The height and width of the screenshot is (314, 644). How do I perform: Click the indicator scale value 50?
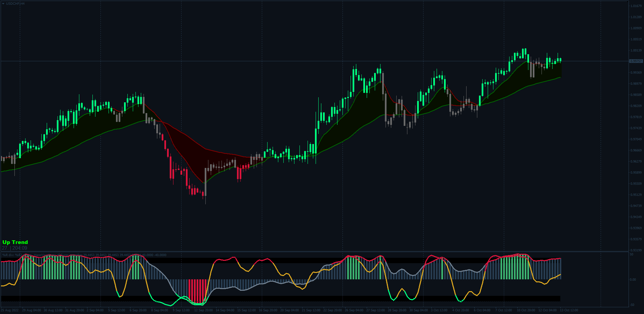pos(632,254)
